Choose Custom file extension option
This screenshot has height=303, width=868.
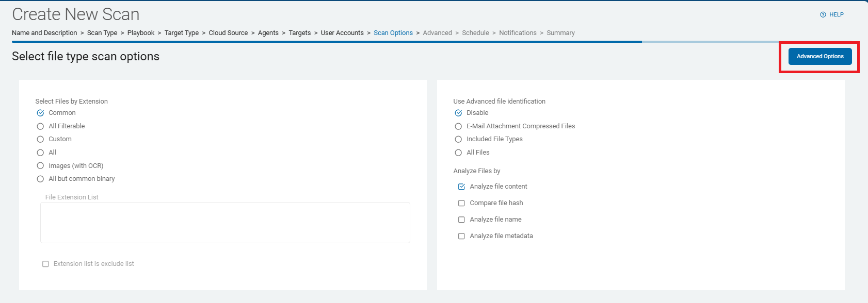40,139
